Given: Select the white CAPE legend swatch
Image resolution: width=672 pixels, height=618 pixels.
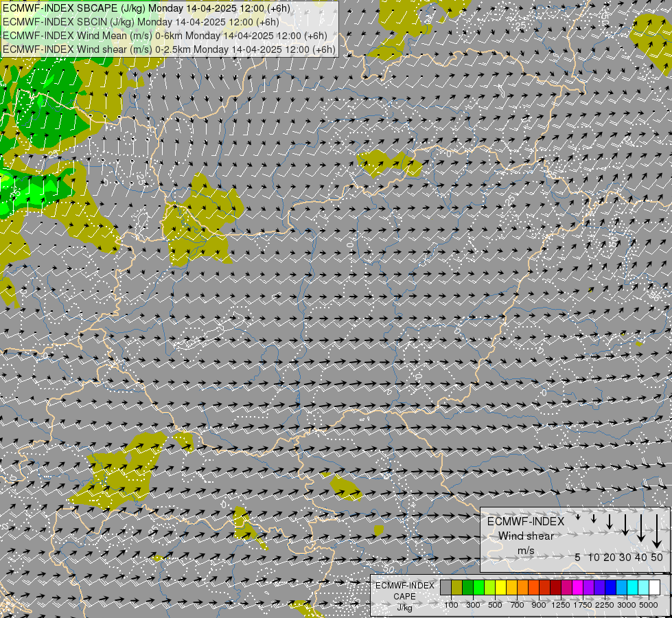Looking at the screenshot, I should [x=654, y=587].
